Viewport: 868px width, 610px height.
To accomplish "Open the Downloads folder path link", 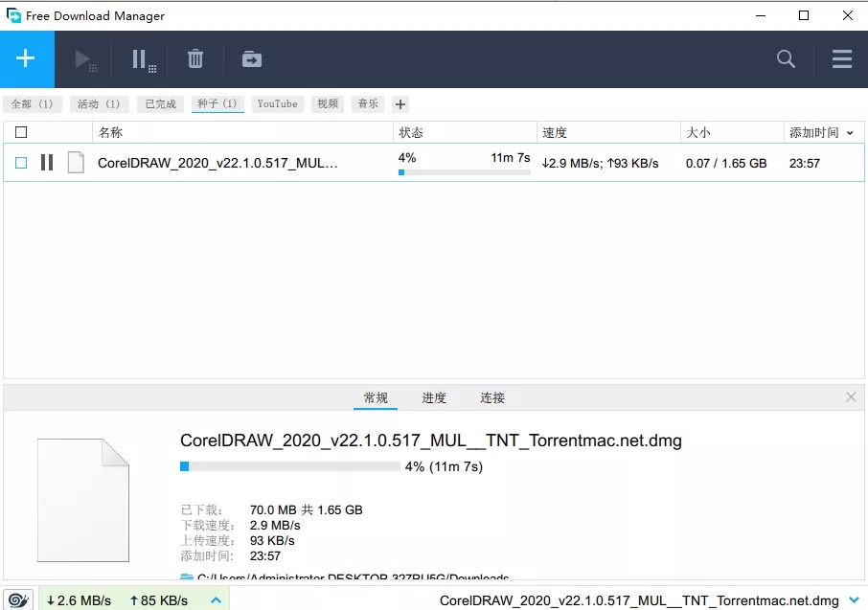I will tap(353, 576).
